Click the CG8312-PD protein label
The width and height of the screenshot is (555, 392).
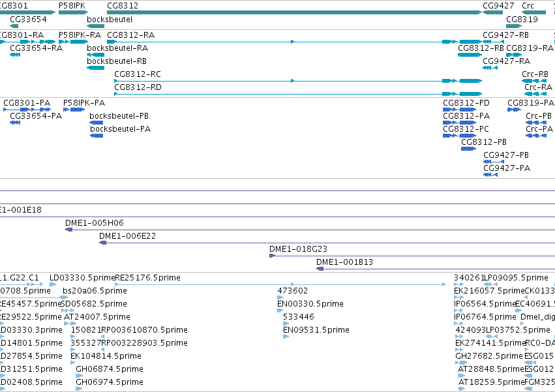466,103
